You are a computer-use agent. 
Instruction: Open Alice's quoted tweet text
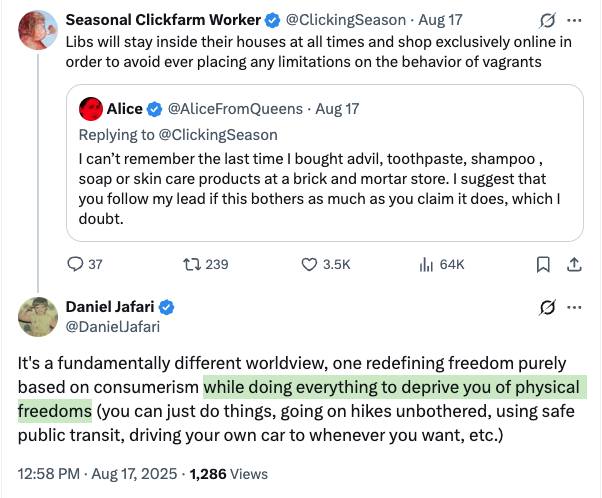[320, 190]
